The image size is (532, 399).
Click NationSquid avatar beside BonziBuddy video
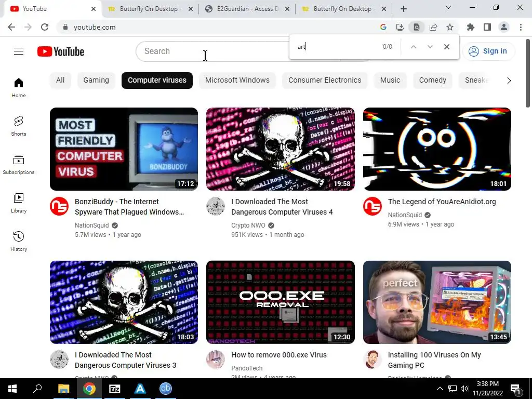point(59,206)
